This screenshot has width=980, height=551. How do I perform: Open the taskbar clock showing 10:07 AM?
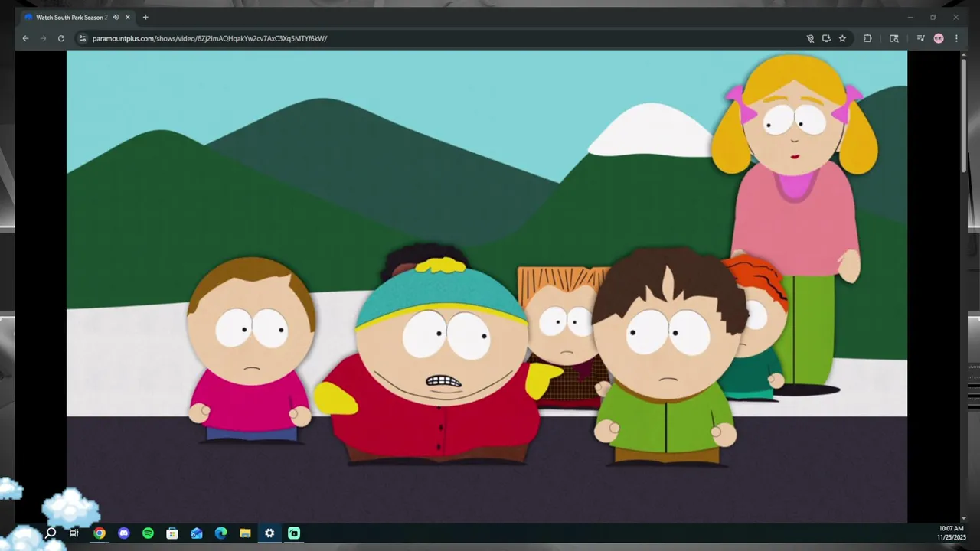(x=951, y=533)
